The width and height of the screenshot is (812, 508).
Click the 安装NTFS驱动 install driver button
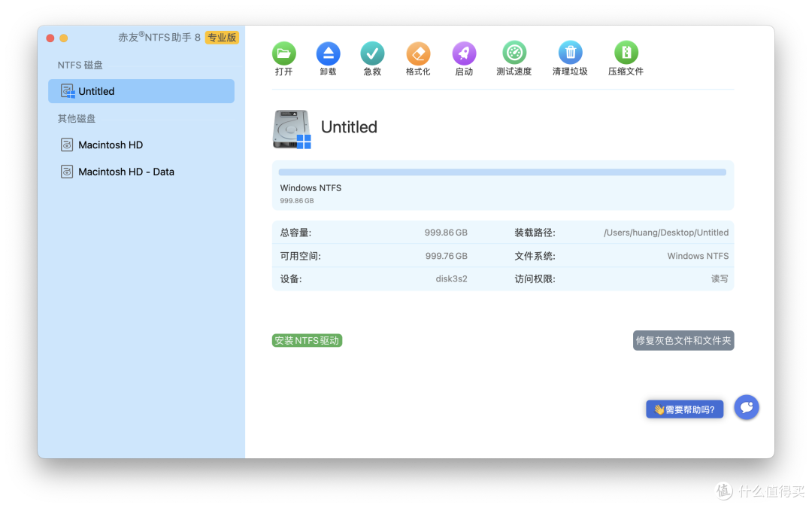307,341
